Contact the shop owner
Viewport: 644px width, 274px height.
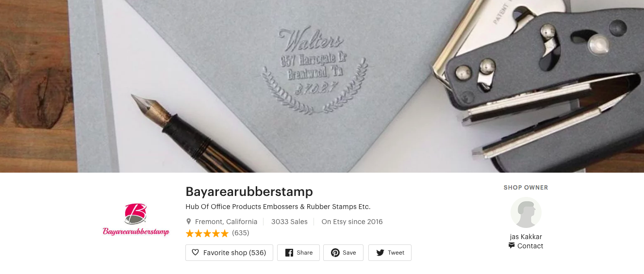pos(526,246)
